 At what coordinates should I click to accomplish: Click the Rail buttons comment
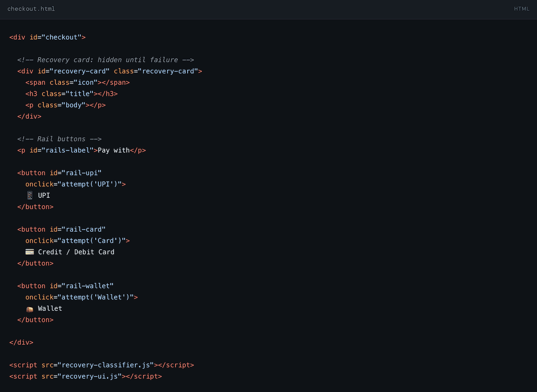click(x=59, y=139)
